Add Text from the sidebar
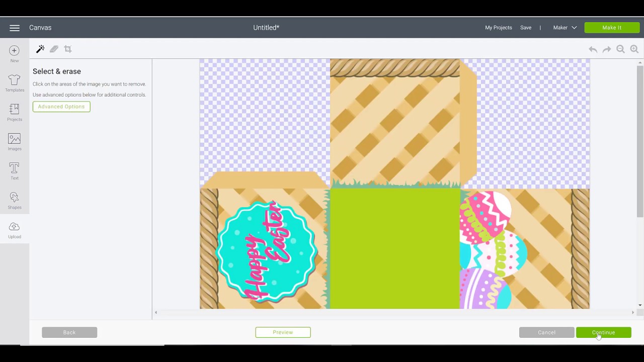 pyautogui.click(x=15, y=171)
